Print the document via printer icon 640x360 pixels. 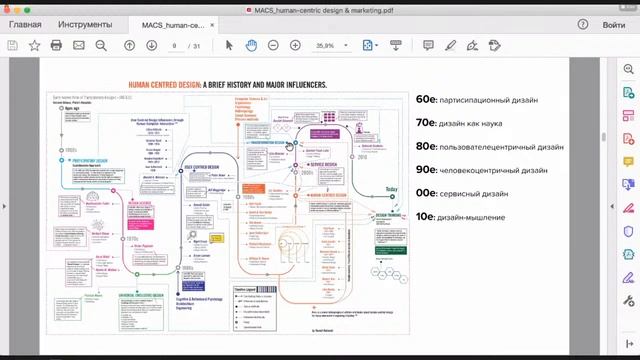point(56,45)
